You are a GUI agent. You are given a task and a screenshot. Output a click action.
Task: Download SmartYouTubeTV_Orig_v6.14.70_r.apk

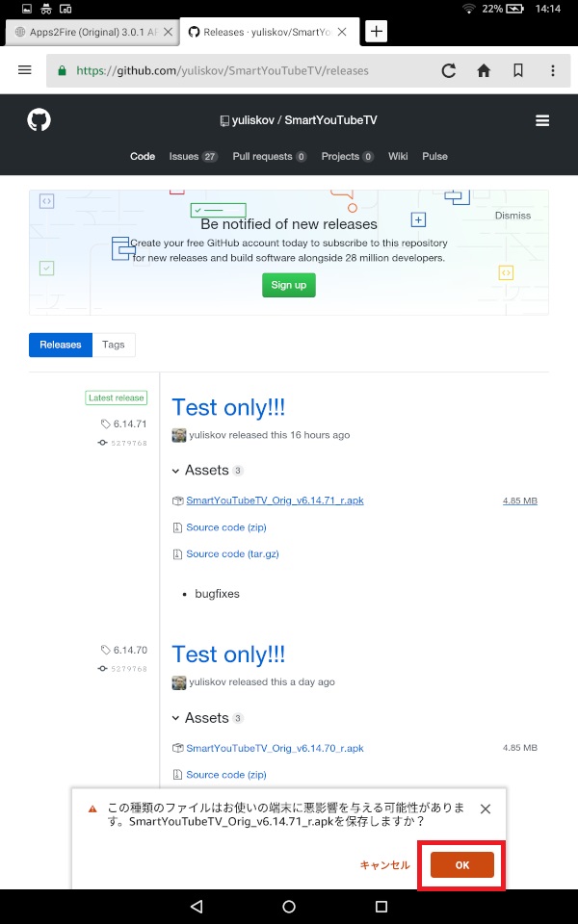(275, 748)
